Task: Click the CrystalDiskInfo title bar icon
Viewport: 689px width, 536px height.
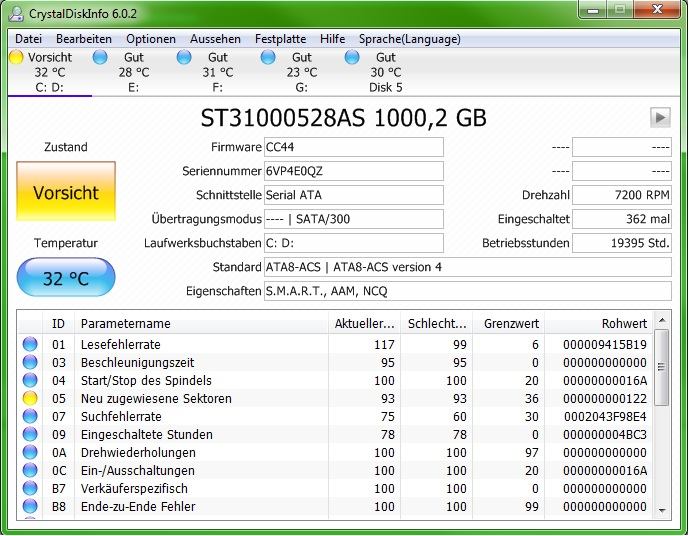Action: click(17, 14)
